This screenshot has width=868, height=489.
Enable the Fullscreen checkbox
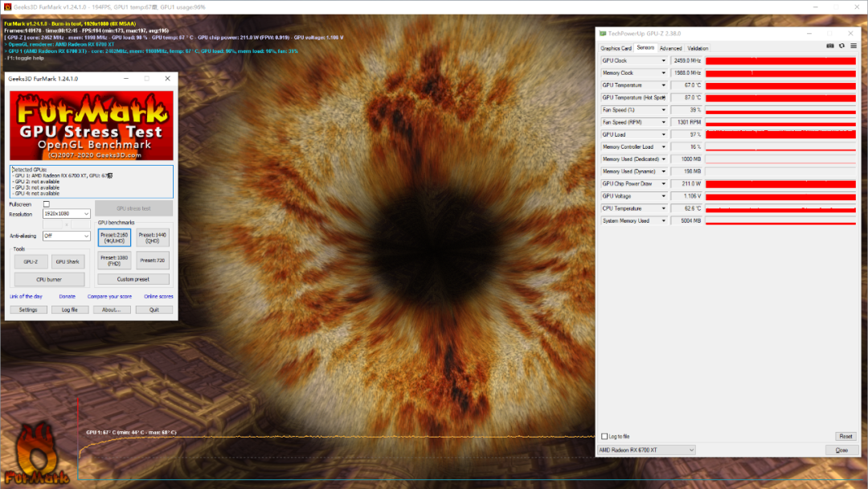click(47, 204)
